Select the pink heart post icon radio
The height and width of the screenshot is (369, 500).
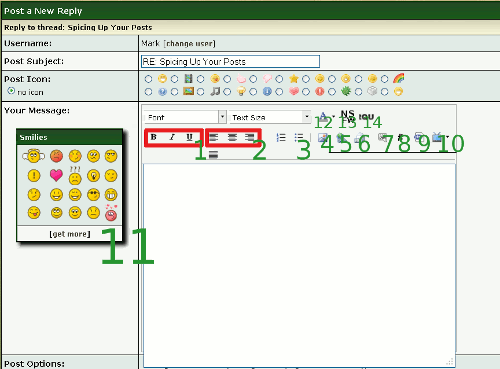tap(279, 92)
